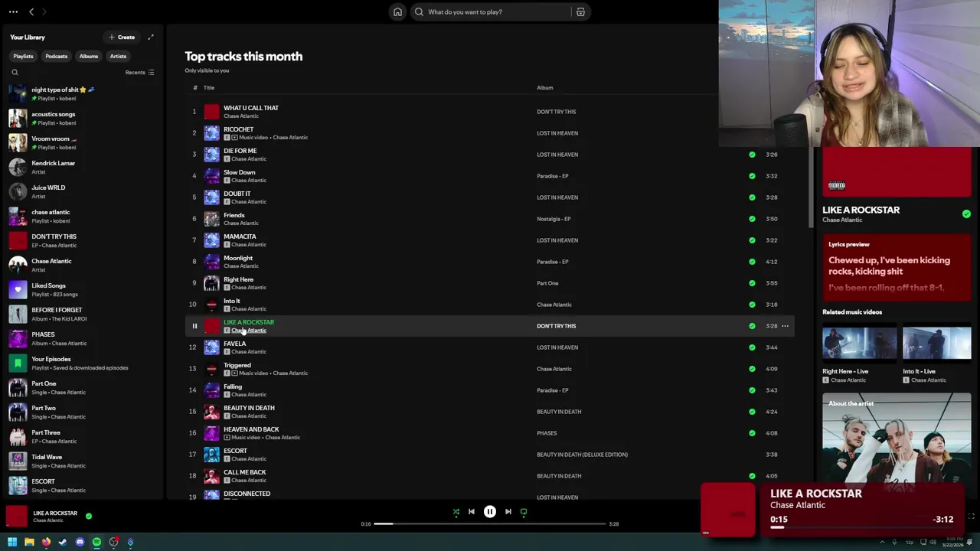This screenshot has width=980, height=551.
Task: Pause the LIKE A ROCKSTAR track row
Action: coord(194,326)
